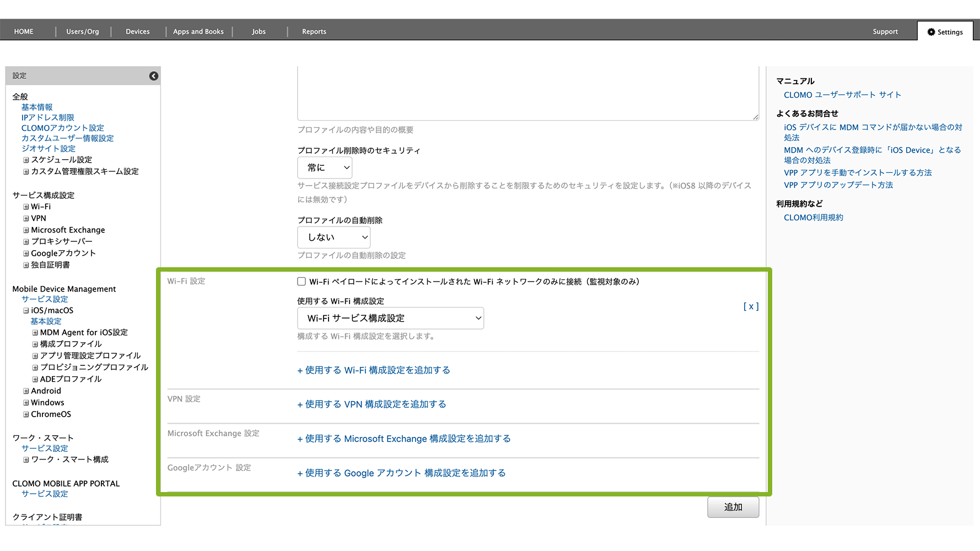This screenshot has width=980, height=551.
Task: Click the 追加 button
Action: 733,507
